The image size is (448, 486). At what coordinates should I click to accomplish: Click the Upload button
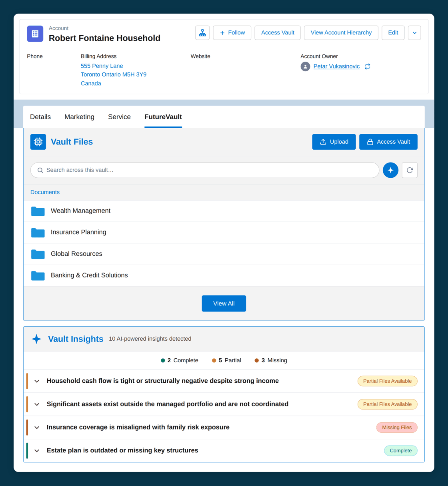pyautogui.click(x=334, y=142)
